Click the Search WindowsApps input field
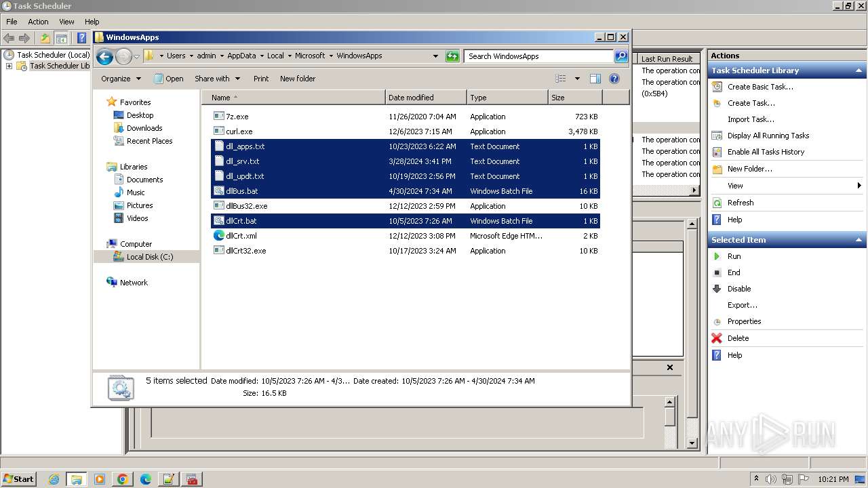 (x=539, y=56)
